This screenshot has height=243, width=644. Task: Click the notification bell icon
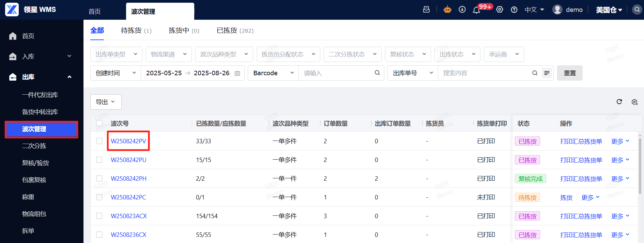pyautogui.click(x=476, y=10)
